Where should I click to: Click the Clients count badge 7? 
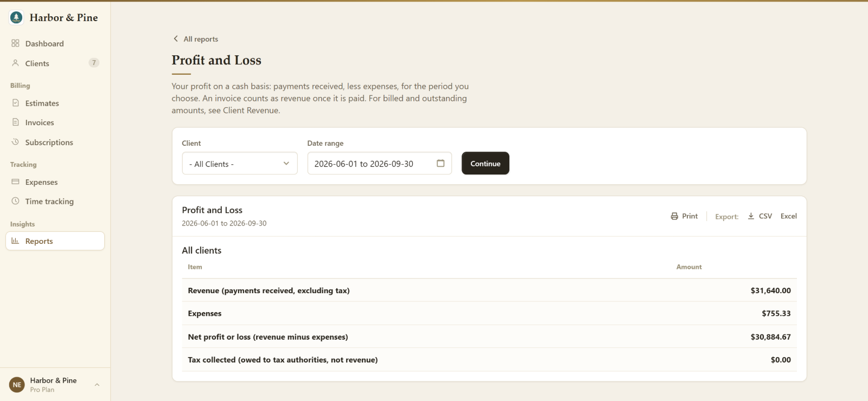pos(94,63)
